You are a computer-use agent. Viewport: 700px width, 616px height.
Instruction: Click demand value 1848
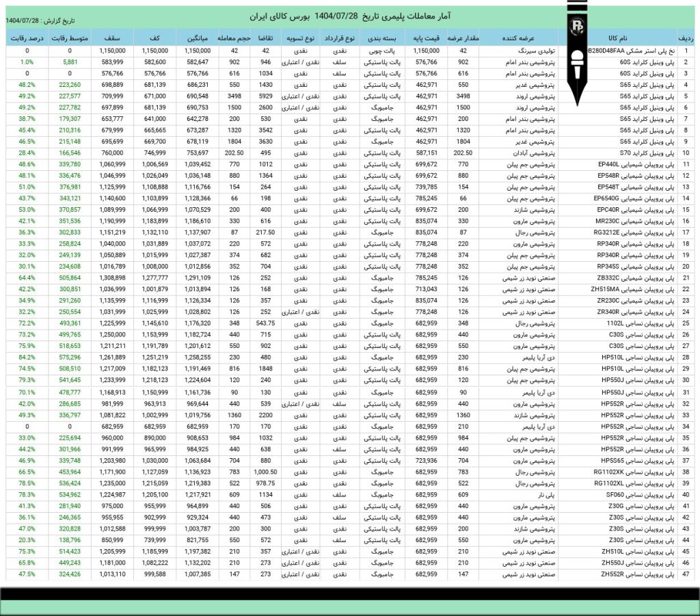click(266, 369)
